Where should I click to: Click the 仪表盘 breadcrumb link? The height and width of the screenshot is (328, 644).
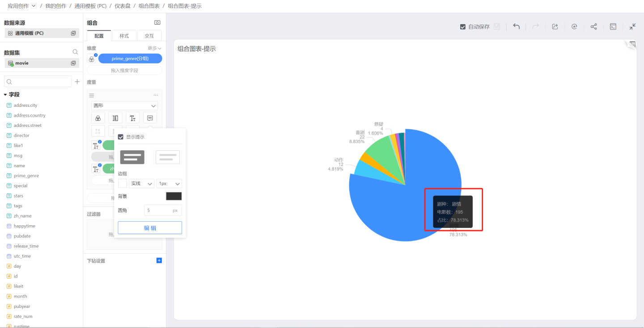pos(122,6)
